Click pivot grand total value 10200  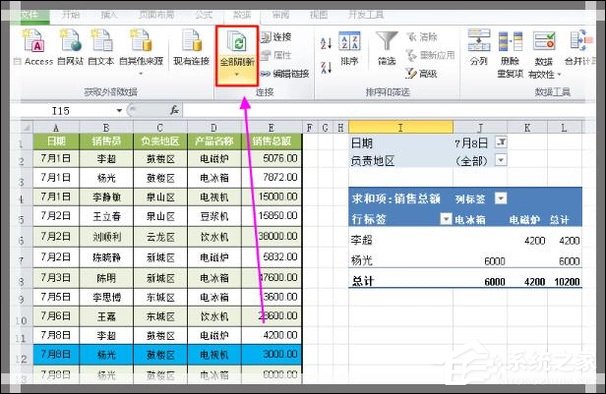(567, 281)
